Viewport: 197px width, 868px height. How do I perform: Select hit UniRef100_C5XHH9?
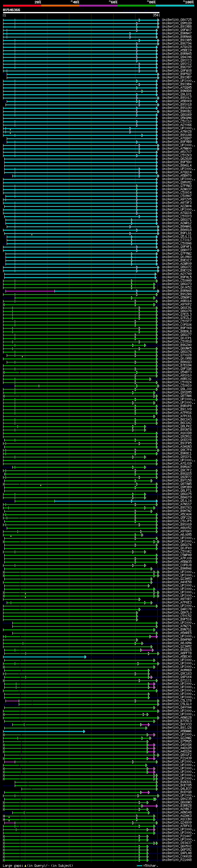(177, 281)
